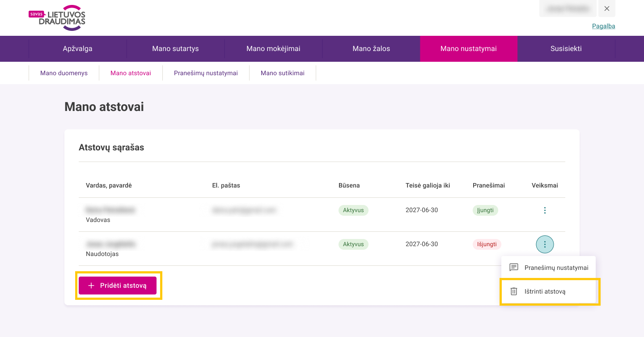
Task: Open the Mano žalos tab
Action: point(371,49)
